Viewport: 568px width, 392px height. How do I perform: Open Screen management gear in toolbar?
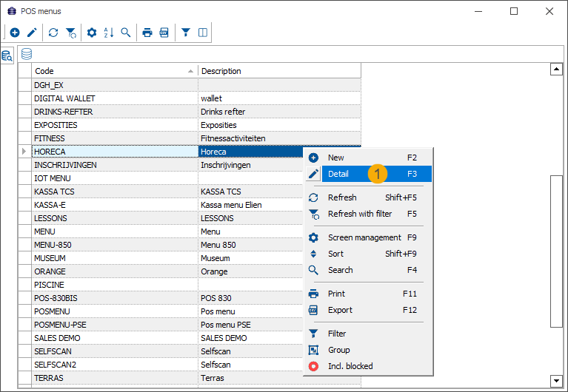click(92, 33)
